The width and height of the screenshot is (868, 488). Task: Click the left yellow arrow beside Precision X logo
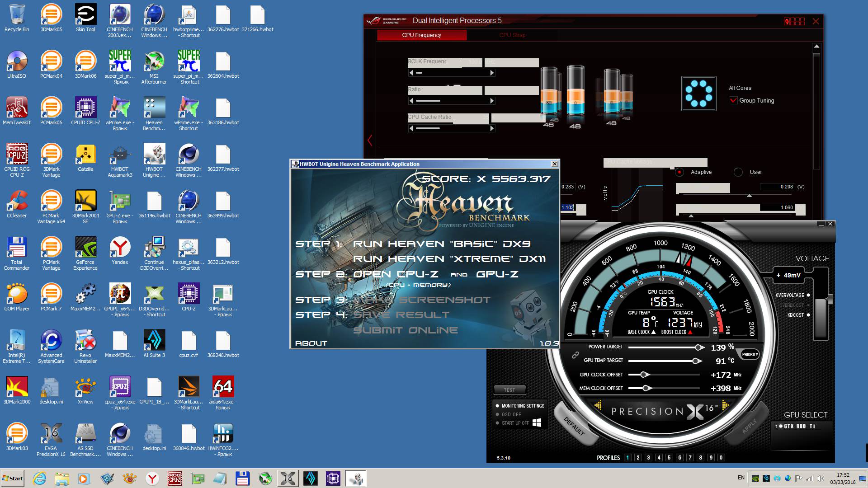(598, 405)
